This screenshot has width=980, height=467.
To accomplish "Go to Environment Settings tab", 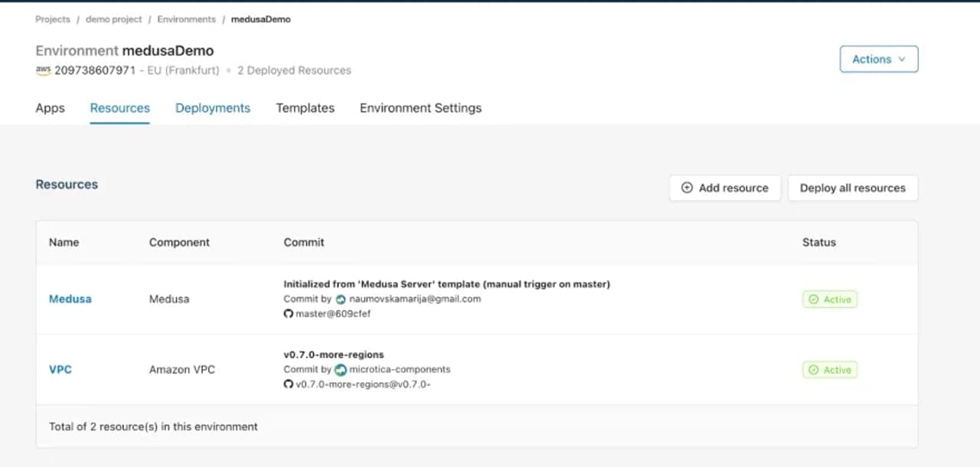I will [420, 108].
